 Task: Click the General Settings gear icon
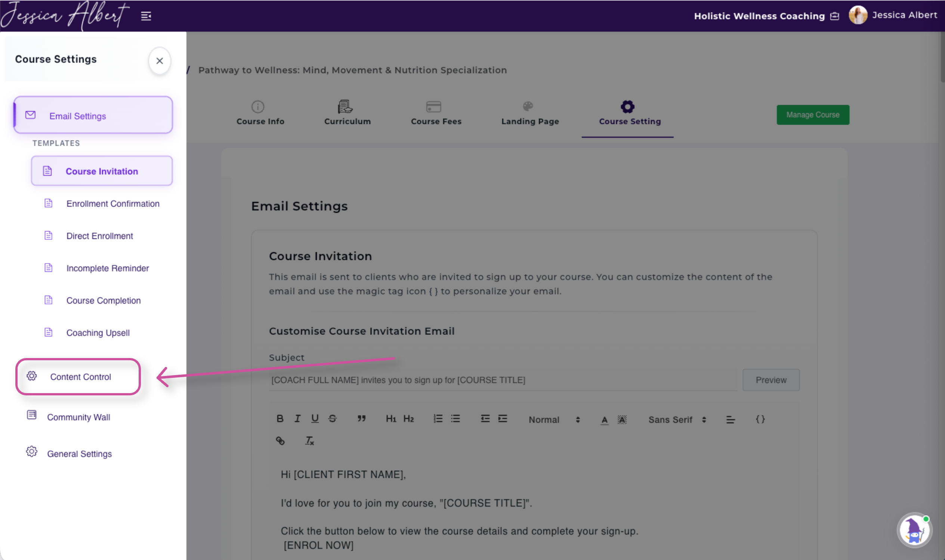(x=32, y=451)
